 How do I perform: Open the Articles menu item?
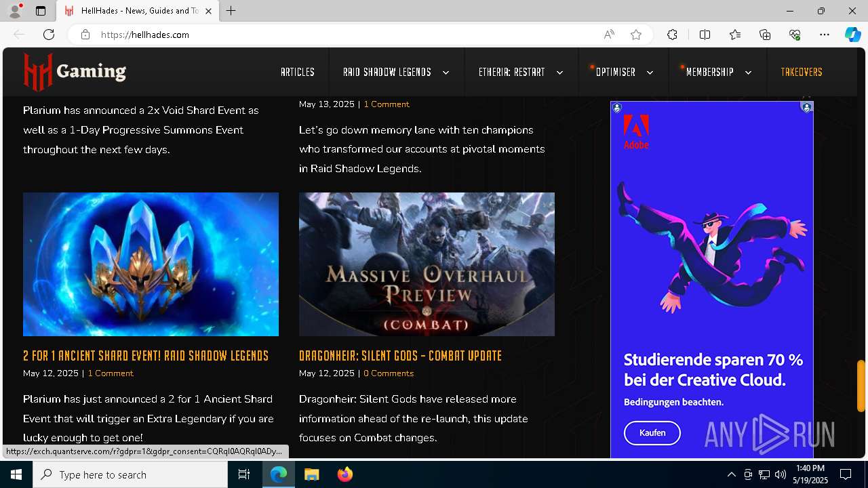[298, 72]
